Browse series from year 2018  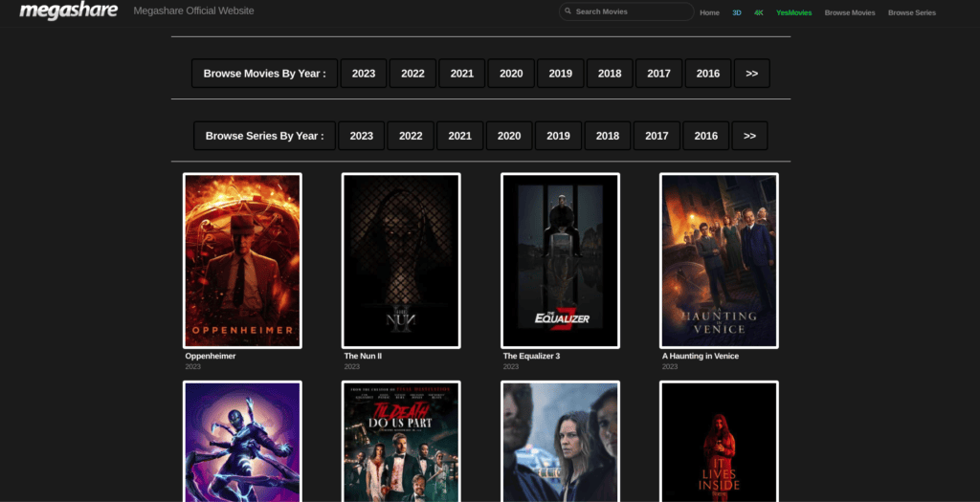608,136
